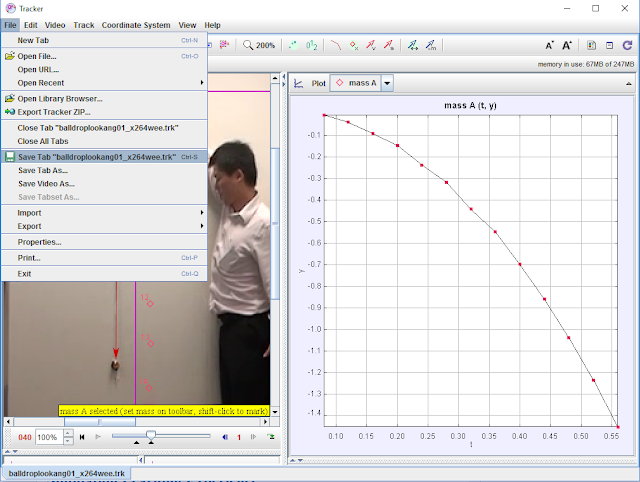Click the desktop pane icon next to refresh

[x=609, y=45]
